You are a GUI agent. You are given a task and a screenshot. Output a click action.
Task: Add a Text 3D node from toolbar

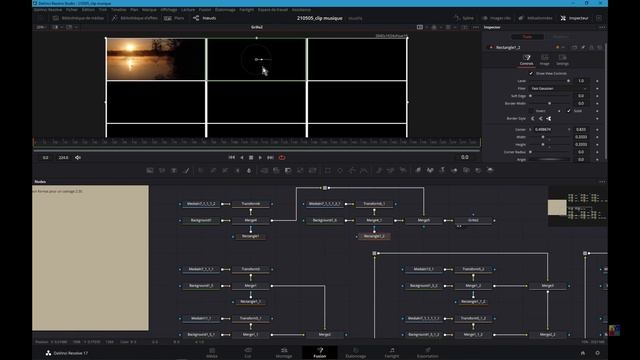(442, 170)
